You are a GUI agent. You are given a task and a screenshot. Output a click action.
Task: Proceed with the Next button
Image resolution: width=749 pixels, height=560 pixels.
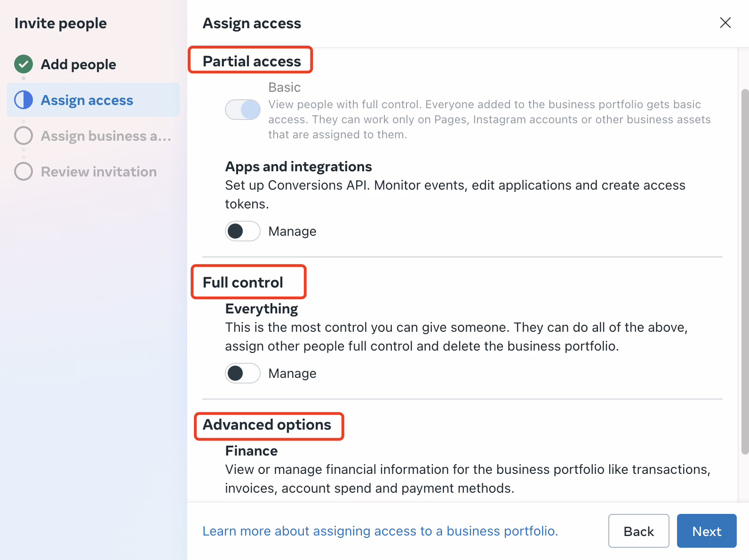[x=706, y=531]
